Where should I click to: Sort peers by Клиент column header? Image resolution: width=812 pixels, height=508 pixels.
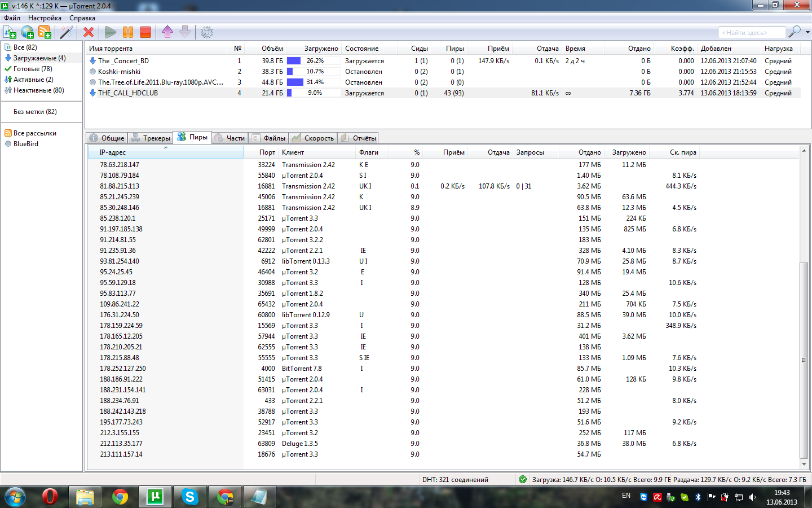(x=317, y=152)
